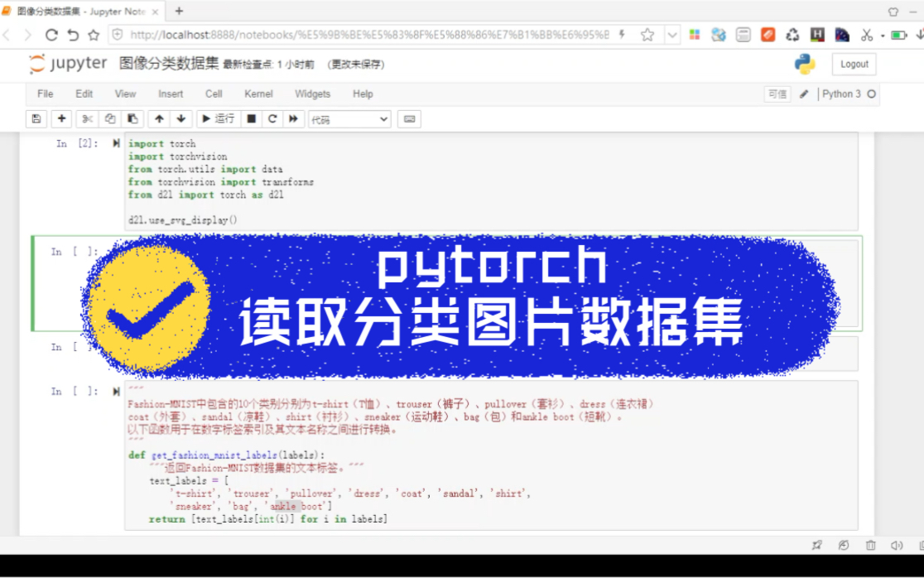Image resolution: width=924 pixels, height=578 pixels.
Task: Click the Logout button
Action: click(x=854, y=65)
